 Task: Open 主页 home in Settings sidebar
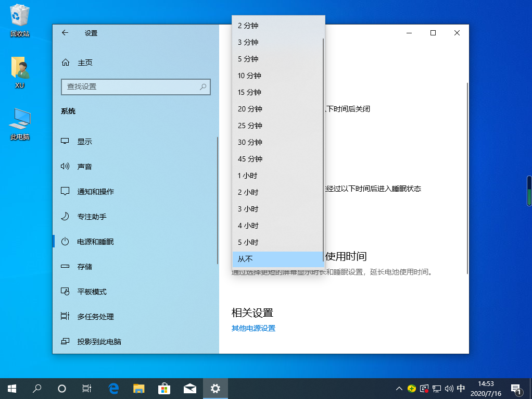click(136, 63)
